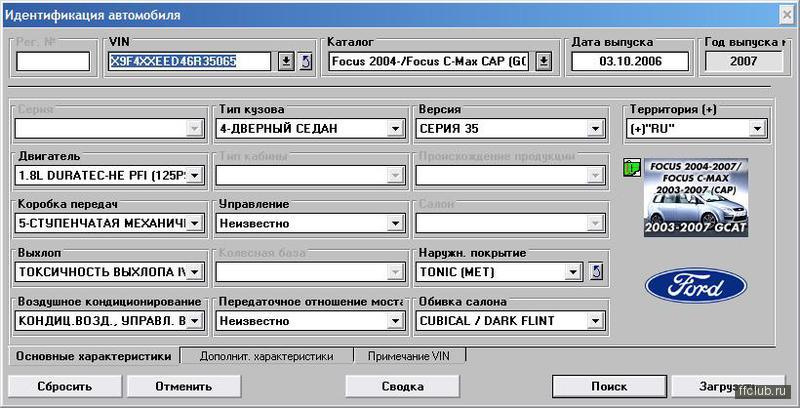Expand the Версия dropdown showing СЕРИЯ 35
This screenshot has height=408, width=800.
click(x=595, y=129)
